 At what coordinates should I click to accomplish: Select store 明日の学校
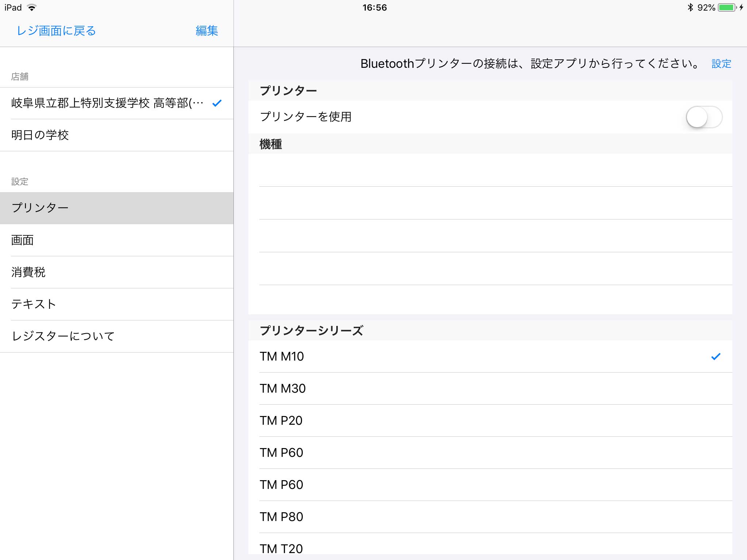click(117, 135)
